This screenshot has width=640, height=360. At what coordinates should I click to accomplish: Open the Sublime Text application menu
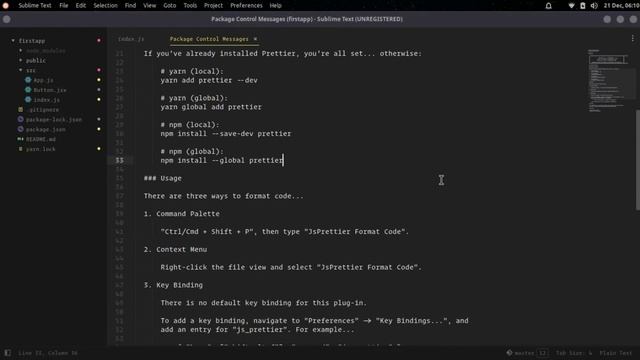[35, 6]
